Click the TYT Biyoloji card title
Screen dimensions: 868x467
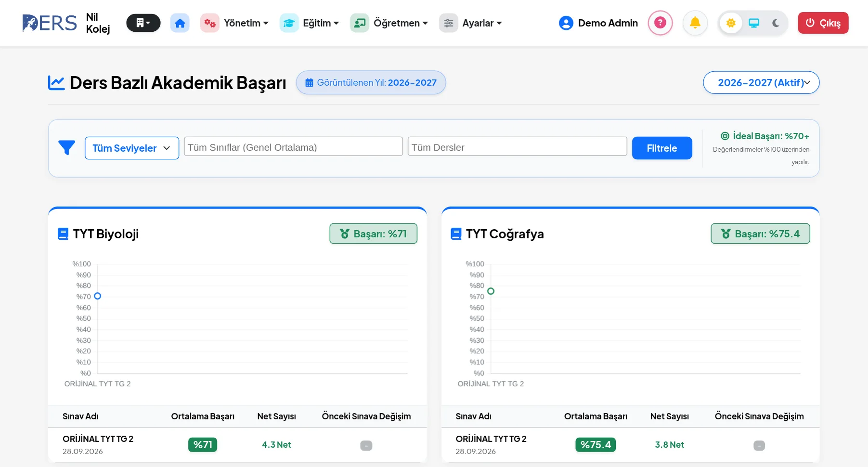coord(106,234)
